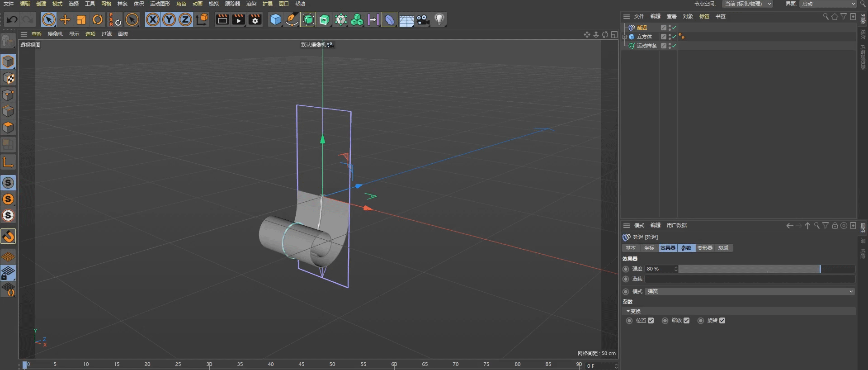Toggle the enable checkmark for 延迟 object
Image resolution: width=868 pixels, height=370 pixels.
674,28
